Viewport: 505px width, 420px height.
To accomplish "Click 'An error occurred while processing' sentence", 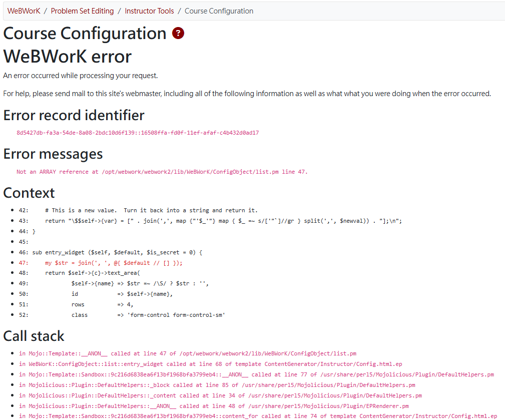I will (x=81, y=76).
